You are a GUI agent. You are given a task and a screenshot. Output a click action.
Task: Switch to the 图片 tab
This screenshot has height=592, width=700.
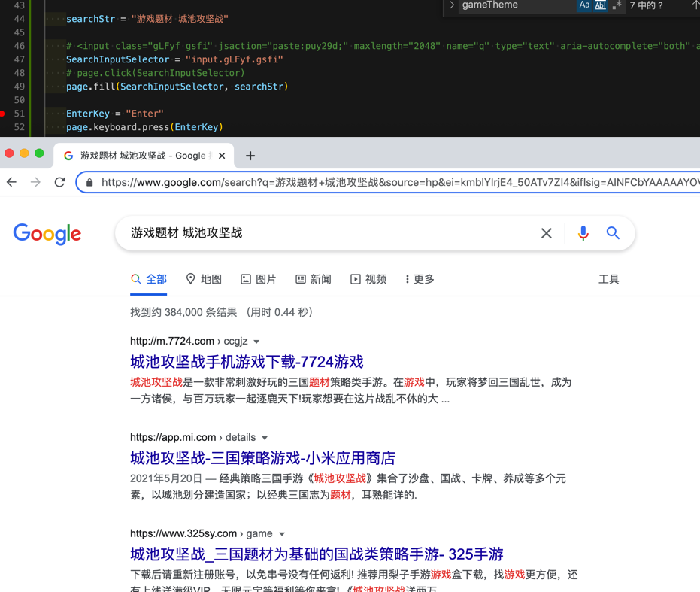click(x=259, y=279)
